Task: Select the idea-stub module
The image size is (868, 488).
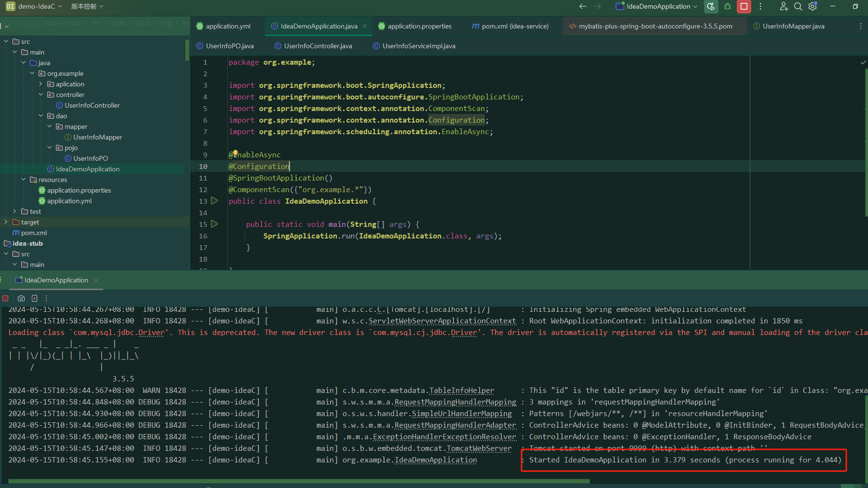Action: (x=28, y=243)
